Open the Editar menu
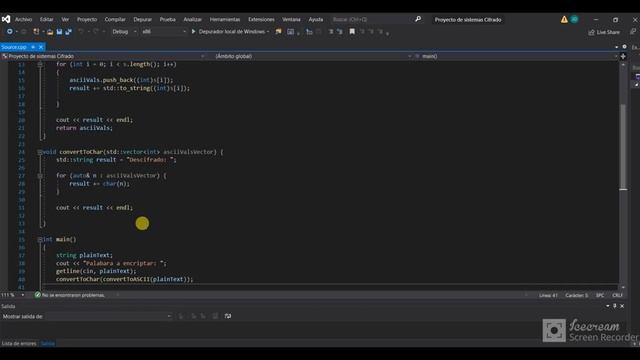 tap(47, 19)
